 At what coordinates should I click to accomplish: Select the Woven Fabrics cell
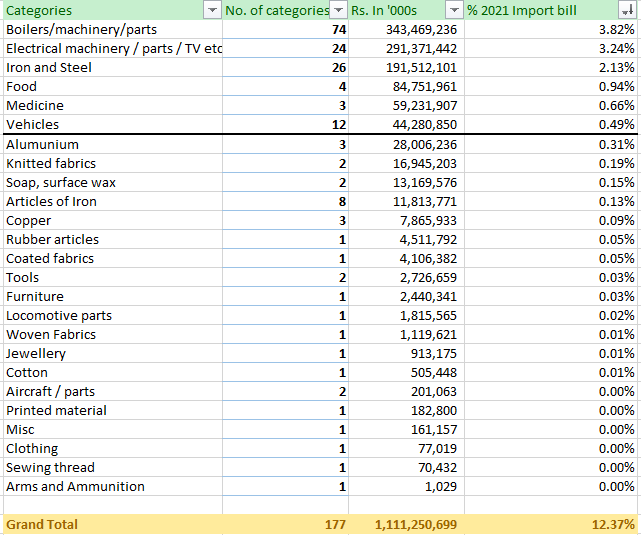(x=113, y=334)
